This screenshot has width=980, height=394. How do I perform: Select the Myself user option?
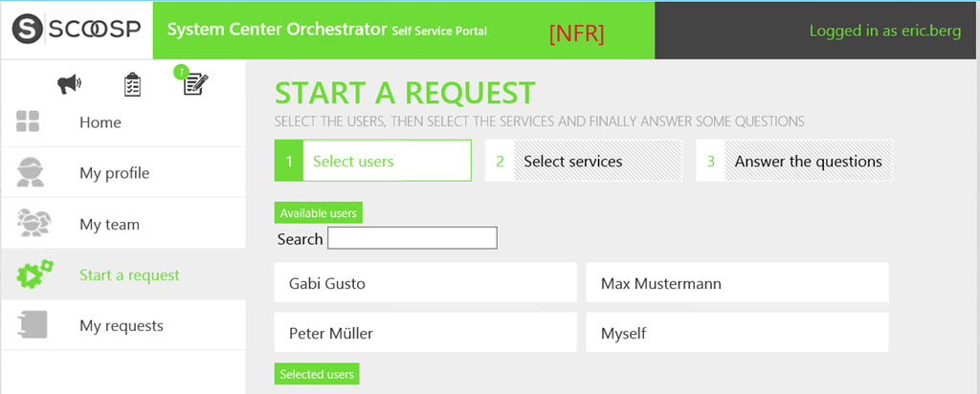pos(737,333)
